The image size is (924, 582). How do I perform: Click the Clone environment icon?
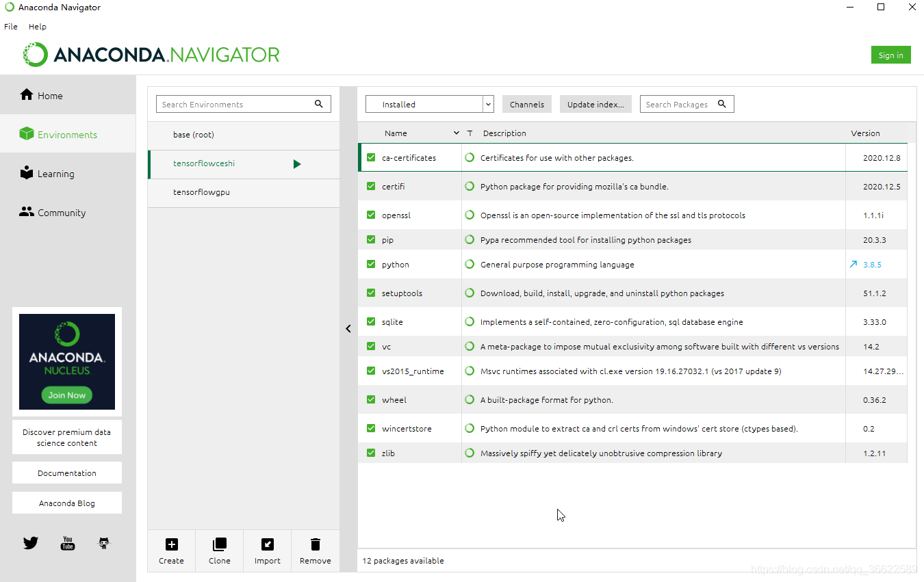coord(219,544)
